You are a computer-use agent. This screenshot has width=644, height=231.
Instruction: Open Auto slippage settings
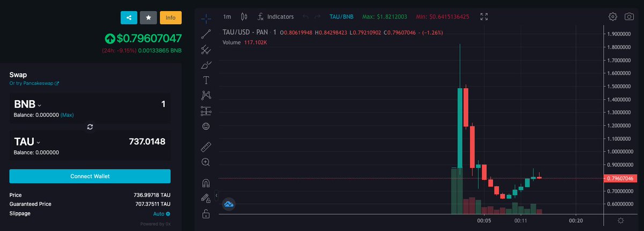point(162,213)
